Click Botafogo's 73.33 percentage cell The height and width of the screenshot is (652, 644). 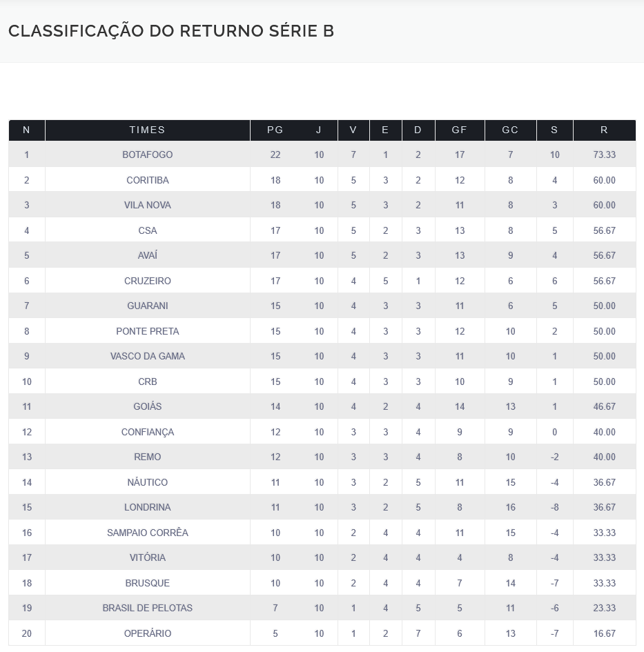tap(604, 155)
